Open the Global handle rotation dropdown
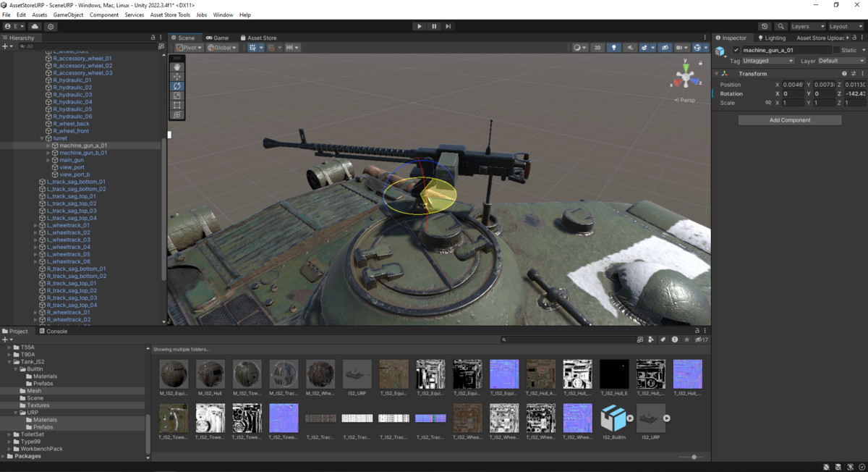Screen dimensions: 868x472 (x=221, y=47)
